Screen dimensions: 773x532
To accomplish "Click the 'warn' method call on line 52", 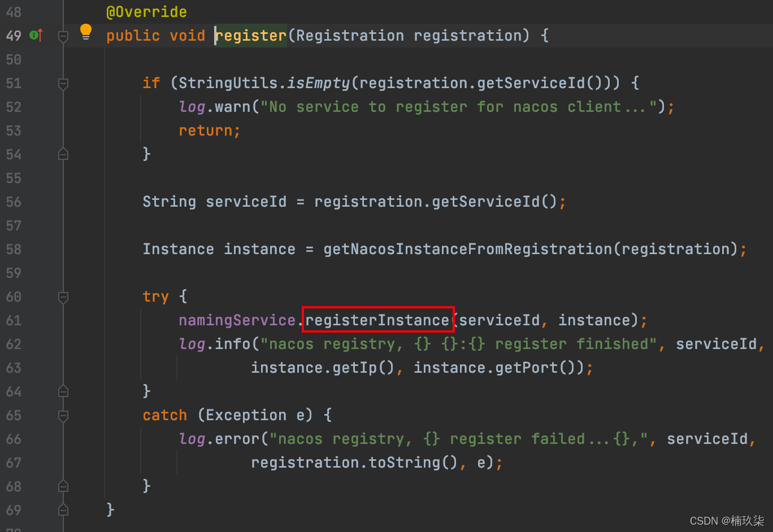I will pyautogui.click(x=233, y=107).
